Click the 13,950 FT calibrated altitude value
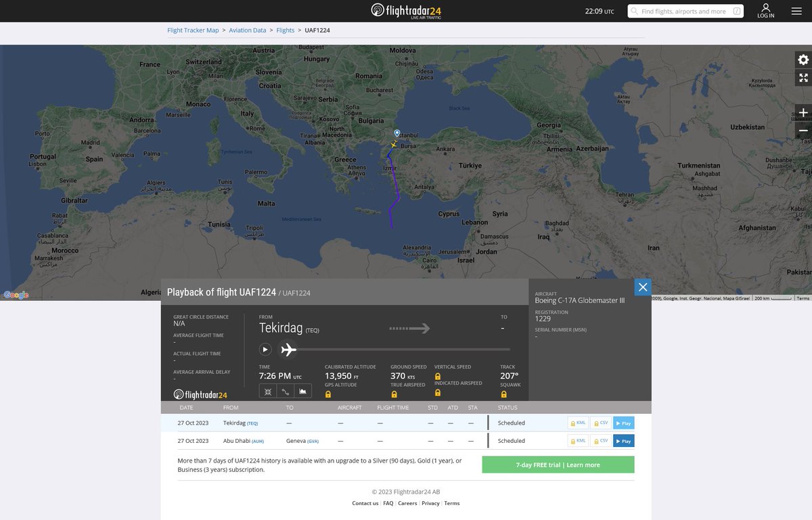The width and height of the screenshot is (812, 520). pos(342,376)
